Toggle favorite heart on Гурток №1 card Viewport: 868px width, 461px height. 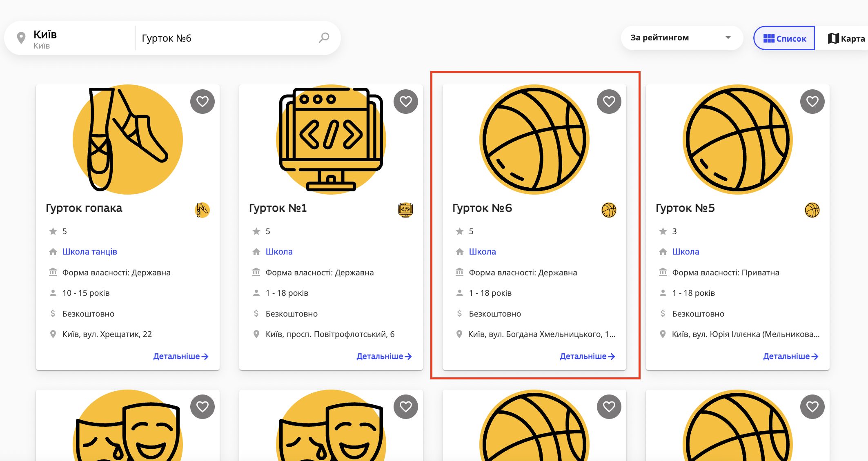[x=405, y=101]
